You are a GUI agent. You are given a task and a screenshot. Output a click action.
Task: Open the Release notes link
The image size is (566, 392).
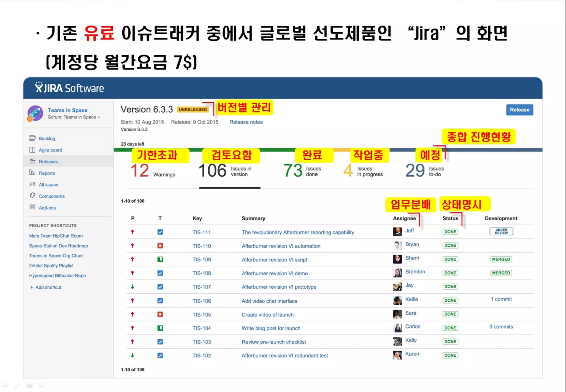coord(246,122)
